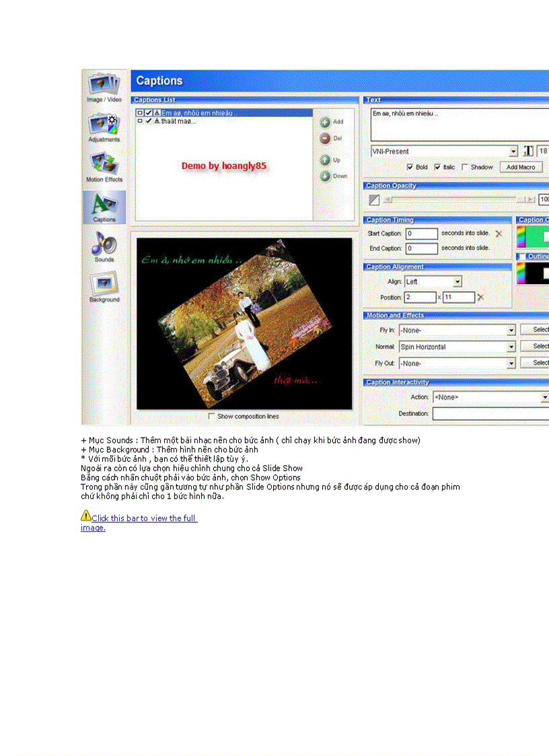The image size is (549, 756).
Task: Disable the Bold text style
Action: pyautogui.click(x=410, y=167)
